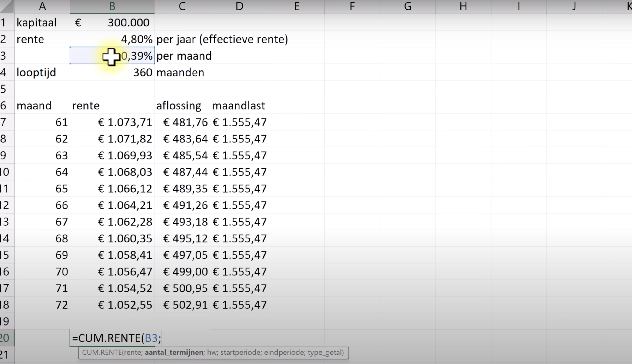The width and height of the screenshot is (632, 364).
Task: Click repayment cell € 495,12
Action: coord(182,238)
